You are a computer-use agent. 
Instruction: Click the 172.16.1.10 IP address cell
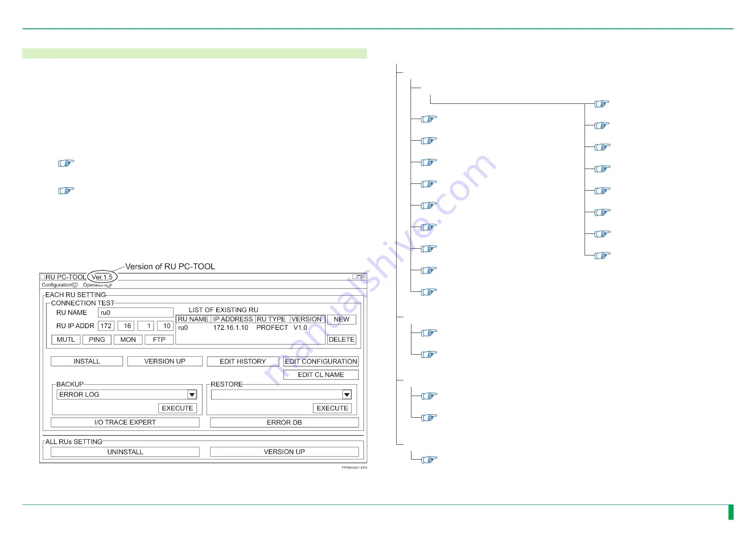[231, 328]
